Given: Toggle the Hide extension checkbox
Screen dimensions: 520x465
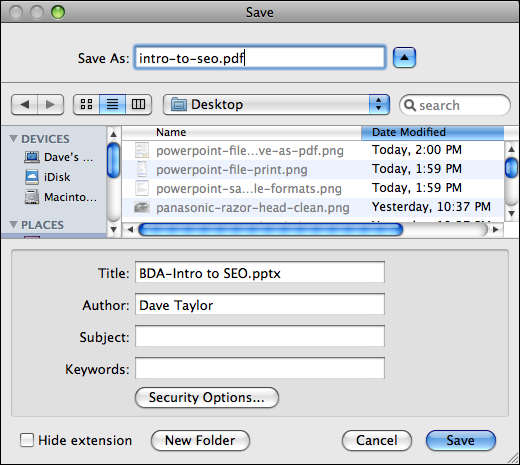Looking at the screenshot, I should pos(27,440).
